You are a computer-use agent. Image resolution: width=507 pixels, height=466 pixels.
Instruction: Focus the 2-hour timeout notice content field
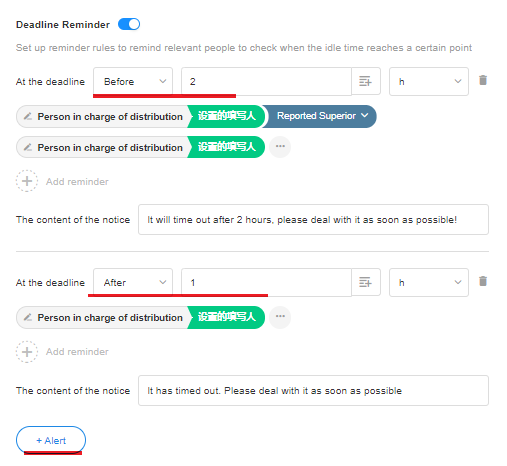tap(313, 220)
